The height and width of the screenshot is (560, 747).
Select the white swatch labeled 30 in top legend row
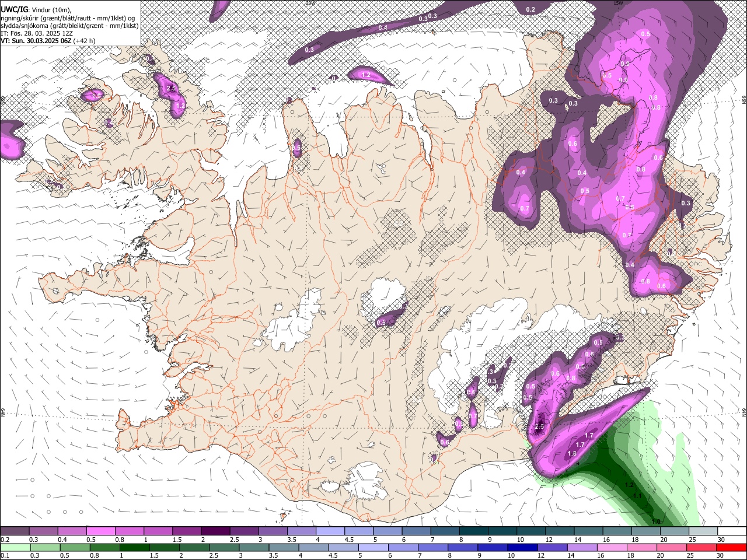click(731, 531)
